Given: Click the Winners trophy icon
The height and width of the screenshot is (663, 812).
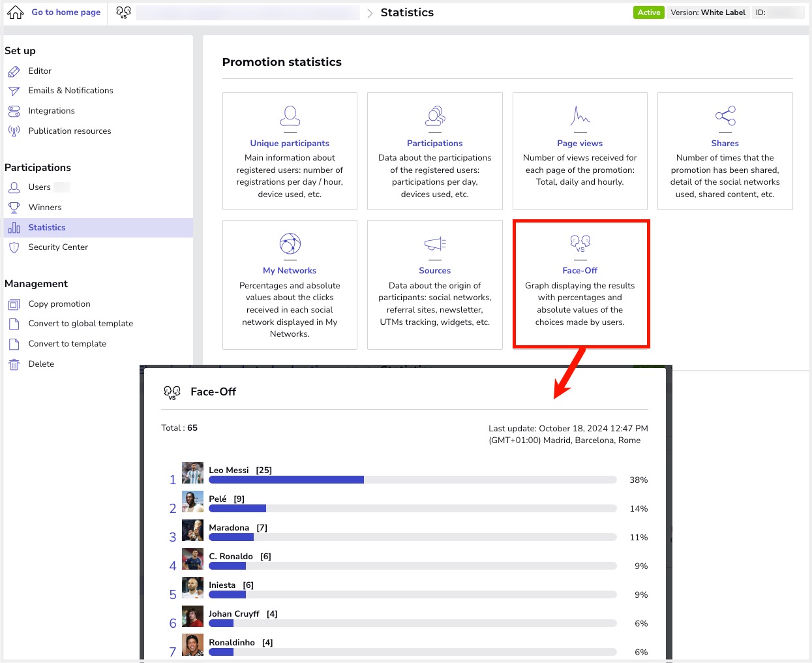Looking at the screenshot, I should (14, 208).
